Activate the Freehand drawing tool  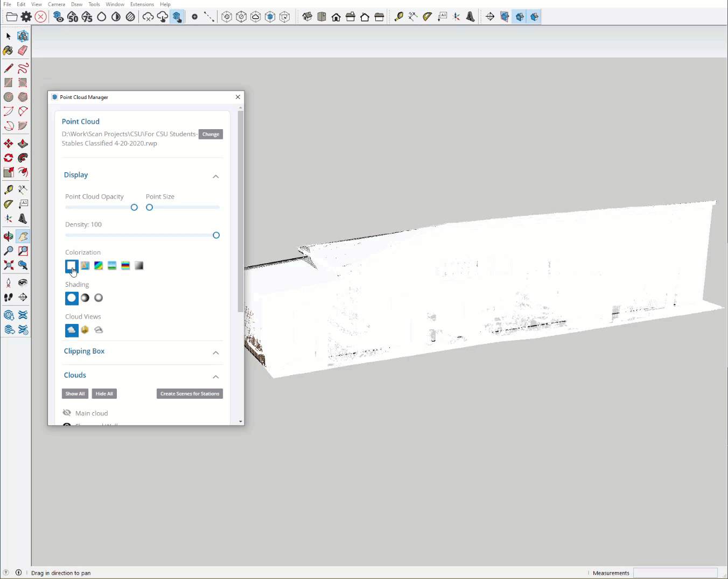23,68
